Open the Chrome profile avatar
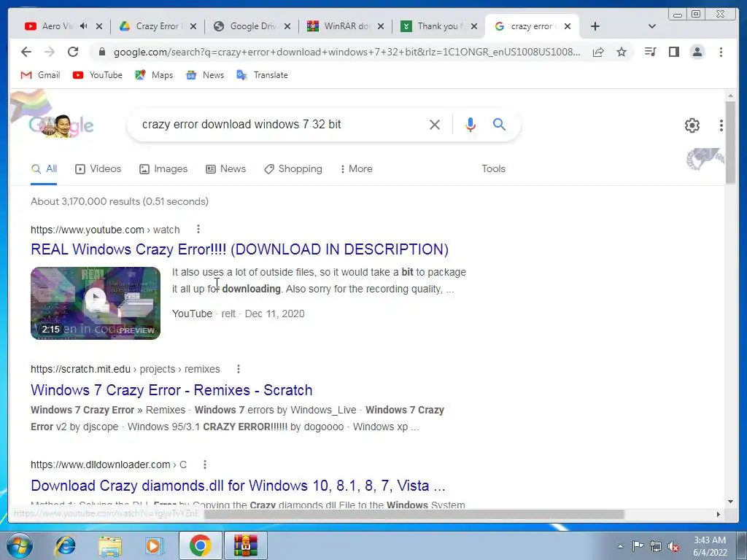Image resolution: width=747 pixels, height=560 pixels. pyautogui.click(x=697, y=52)
